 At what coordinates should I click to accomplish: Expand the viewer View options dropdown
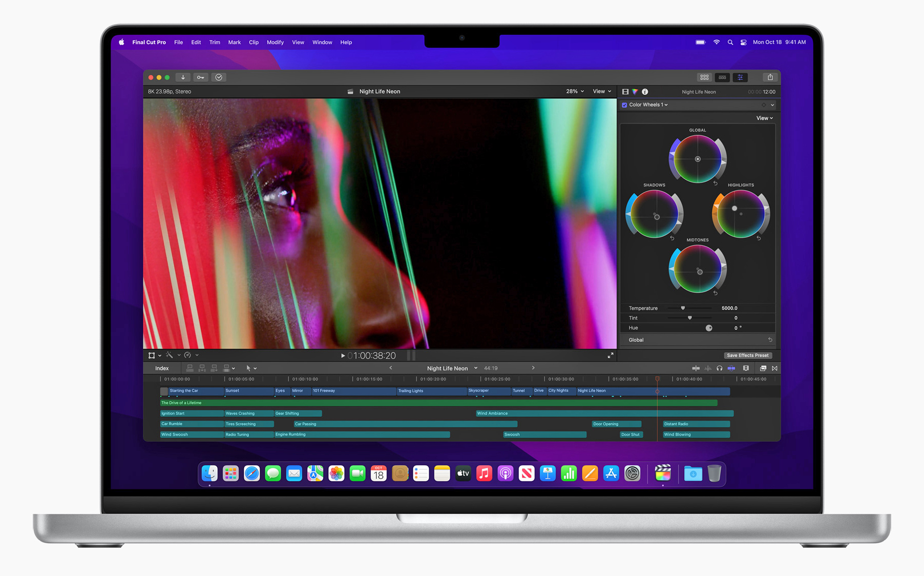click(602, 91)
